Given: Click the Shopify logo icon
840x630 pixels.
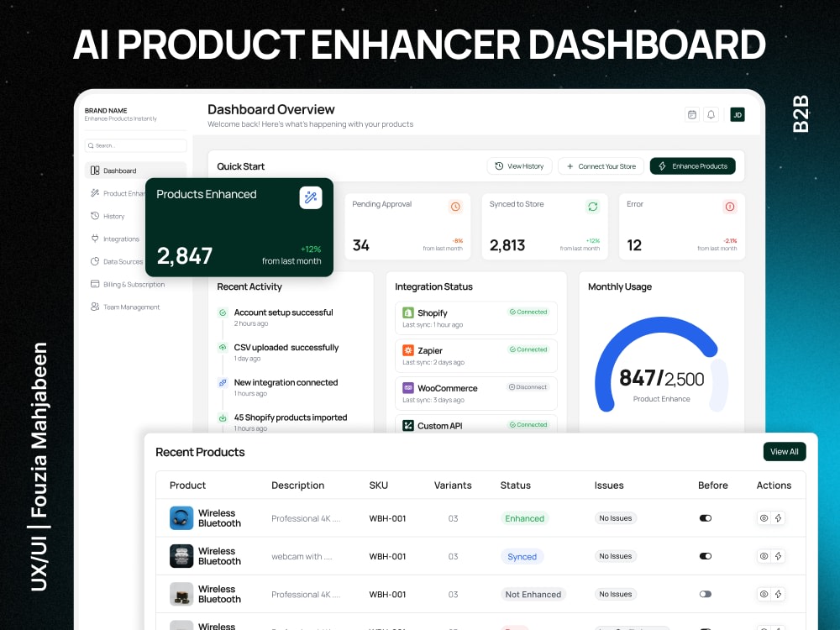Looking at the screenshot, I should [x=408, y=312].
